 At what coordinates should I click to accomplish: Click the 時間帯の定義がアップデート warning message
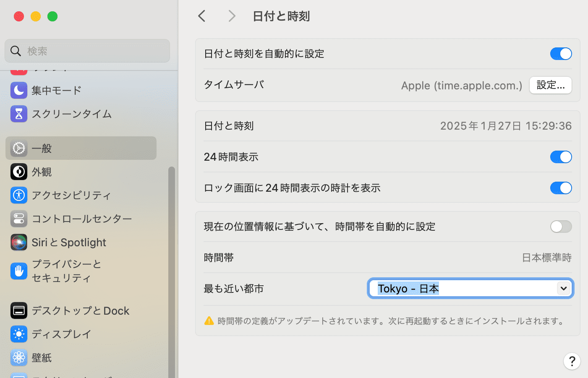(392, 321)
